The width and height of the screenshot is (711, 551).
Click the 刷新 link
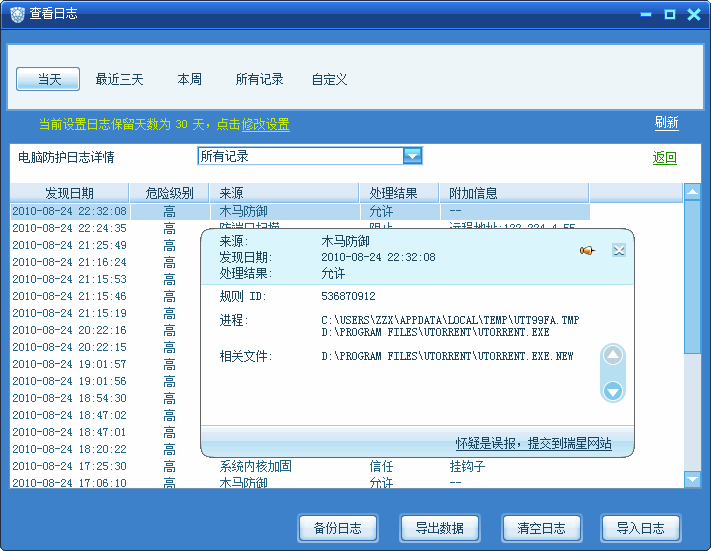coord(667,122)
